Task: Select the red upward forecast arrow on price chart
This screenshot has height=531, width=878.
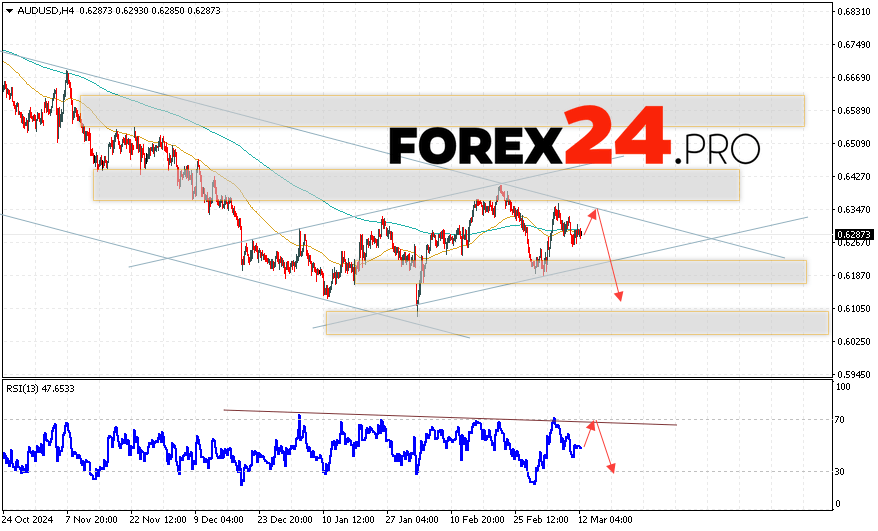Action: (x=589, y=224)
